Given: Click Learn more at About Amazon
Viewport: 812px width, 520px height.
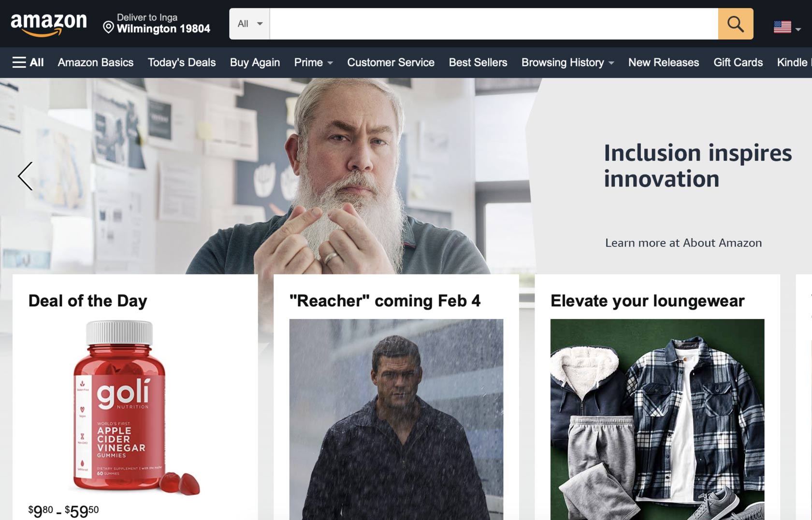Looking at the screenshot, I should tap(683, 243).
